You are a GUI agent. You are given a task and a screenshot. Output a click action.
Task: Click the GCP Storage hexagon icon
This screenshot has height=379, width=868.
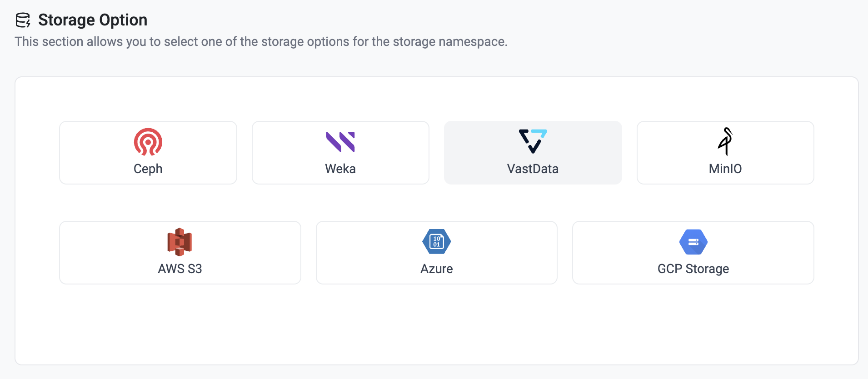(x=693, y=242)
